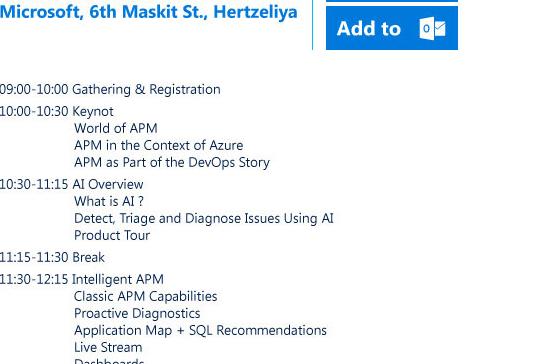Click the 10:30-11:15 AI Overview entry
The height and width of the screenshot is (364, 546).
click(71, 184)
